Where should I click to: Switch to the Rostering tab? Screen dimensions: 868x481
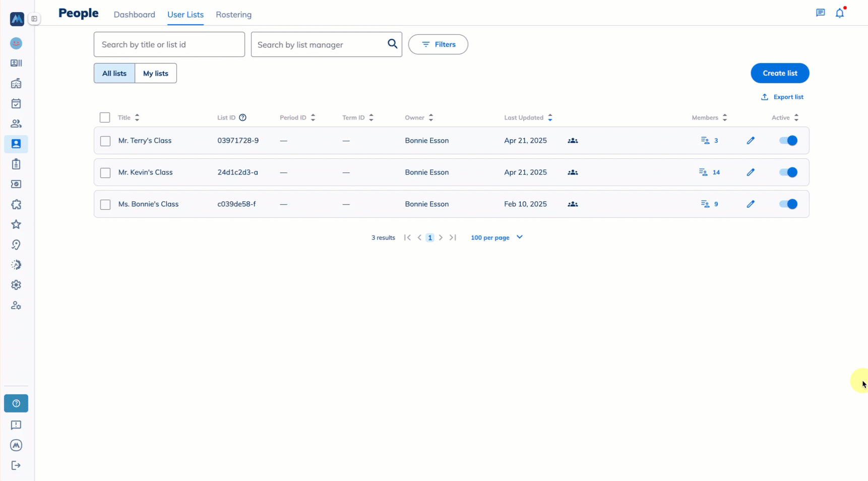pos(233,15)
